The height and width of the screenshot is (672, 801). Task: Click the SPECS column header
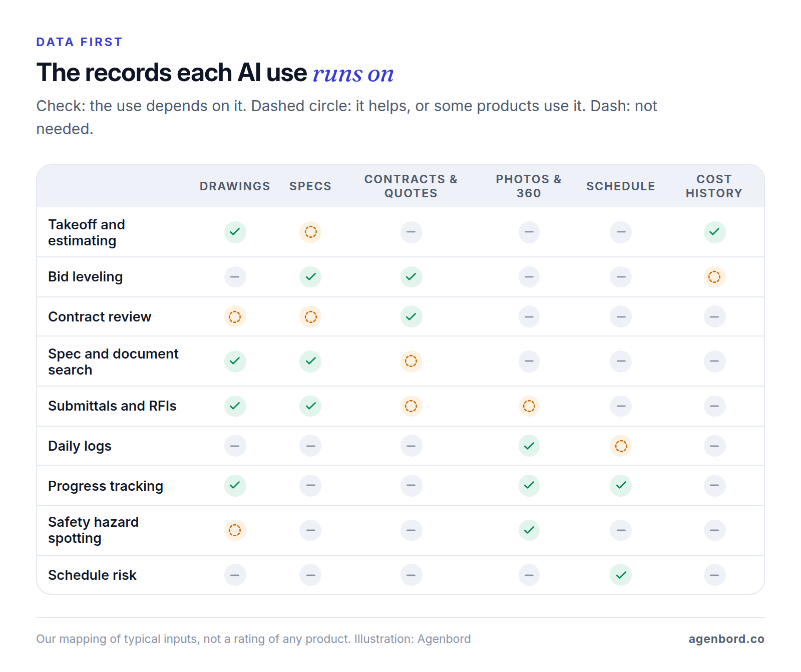[310, 186]
